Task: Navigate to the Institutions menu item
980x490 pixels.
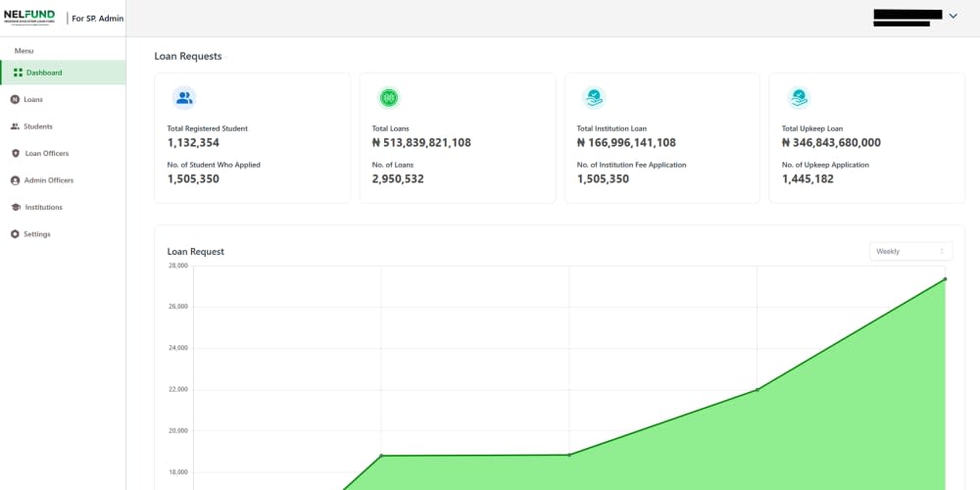Action: [63, 207]
